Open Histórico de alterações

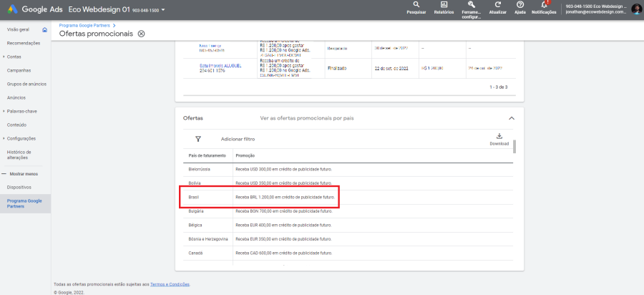coord(19,155)
